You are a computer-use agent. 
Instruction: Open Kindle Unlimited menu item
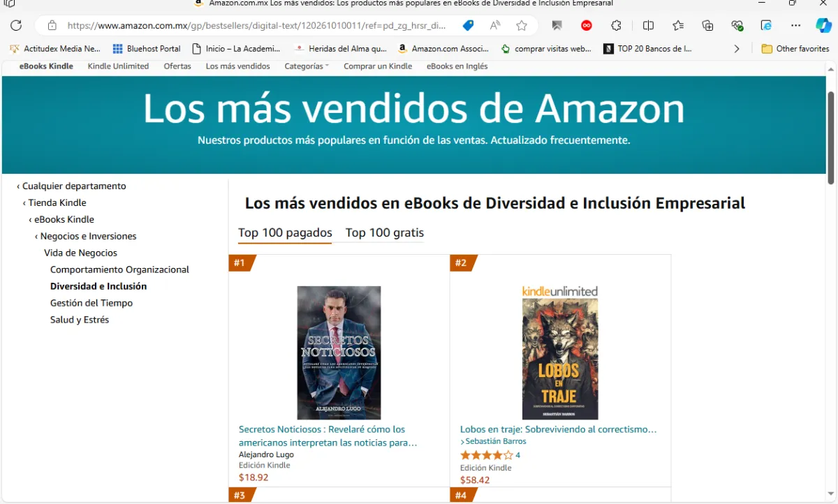118,66
